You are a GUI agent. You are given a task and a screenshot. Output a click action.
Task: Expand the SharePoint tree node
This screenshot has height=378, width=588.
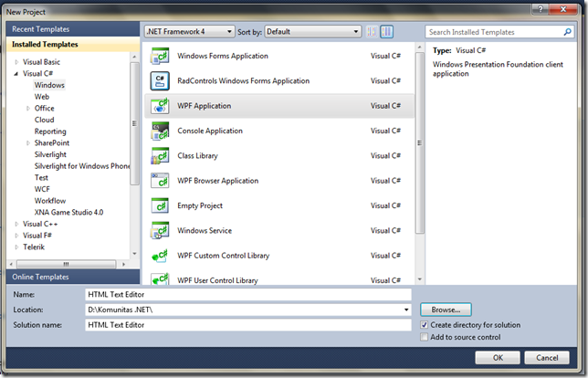(28, 142)
